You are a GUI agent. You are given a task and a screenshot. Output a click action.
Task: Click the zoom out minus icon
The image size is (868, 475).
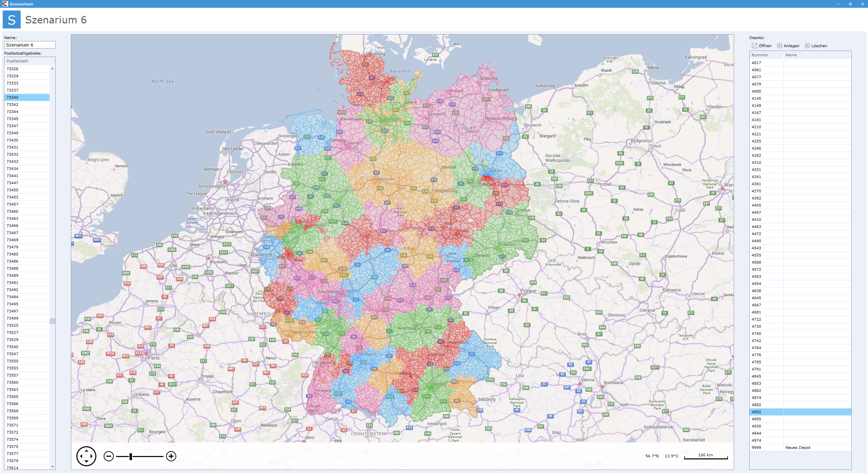[109, 456]
